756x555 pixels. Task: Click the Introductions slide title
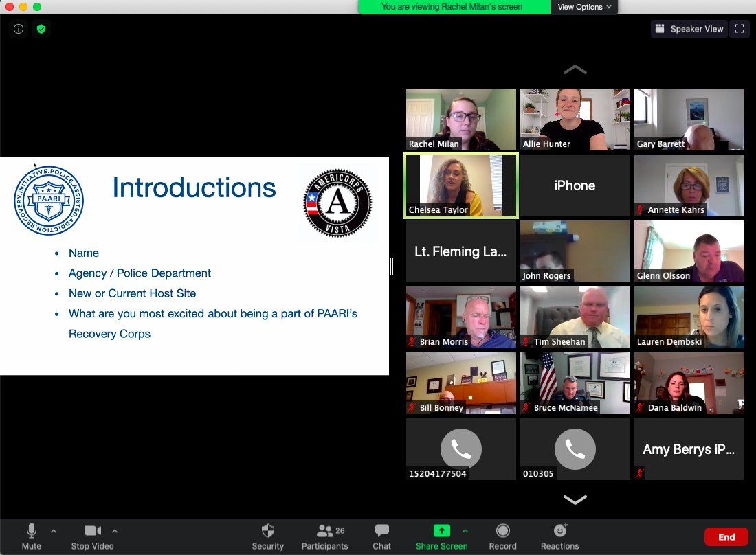[194, 188]
